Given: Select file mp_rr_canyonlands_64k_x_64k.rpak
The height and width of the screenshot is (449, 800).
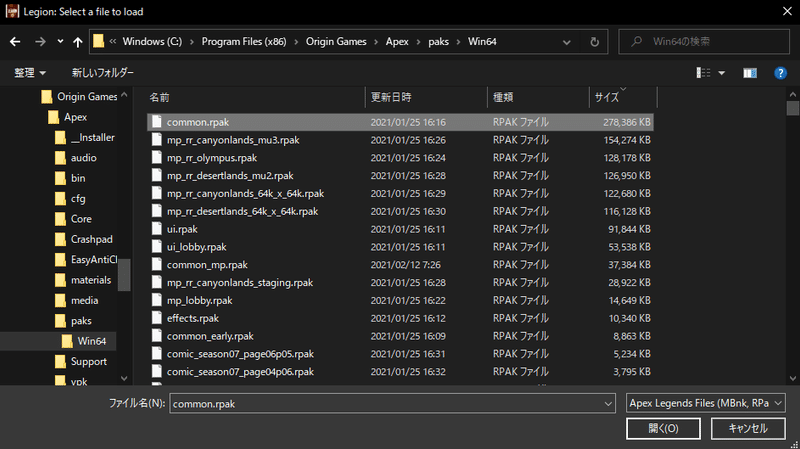Looking at the screenshot, I should [401, 193].
